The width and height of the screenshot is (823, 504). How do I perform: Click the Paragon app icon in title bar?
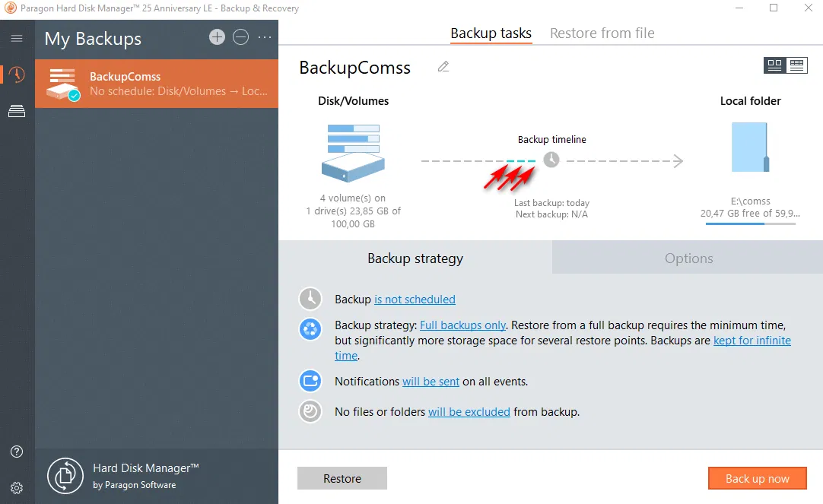[10, 8]
